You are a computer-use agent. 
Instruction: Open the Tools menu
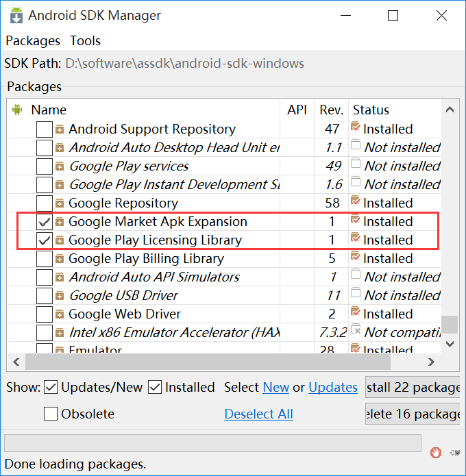pyautogui.click(x=85, y=40)
